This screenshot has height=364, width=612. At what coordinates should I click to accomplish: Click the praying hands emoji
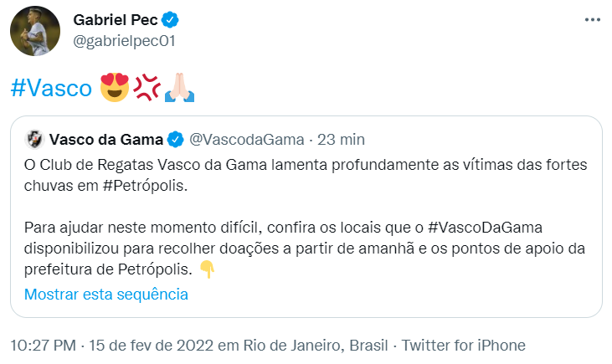click(179, 86)
